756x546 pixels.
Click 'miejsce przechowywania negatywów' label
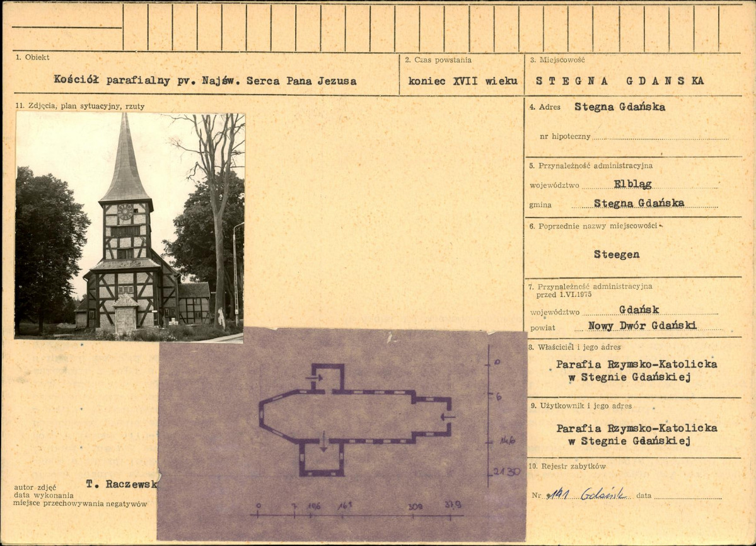80,504
